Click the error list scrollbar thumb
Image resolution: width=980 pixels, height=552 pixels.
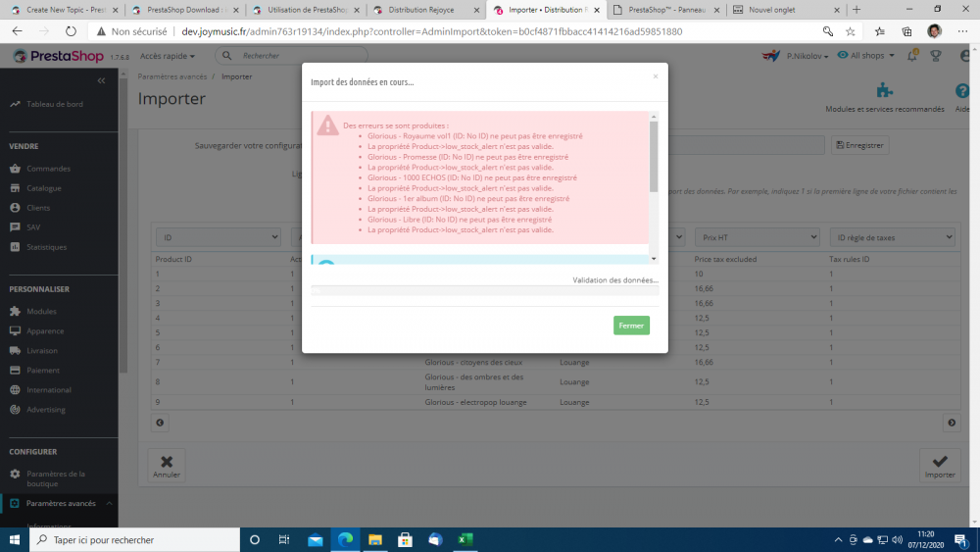tap(654, 156)
